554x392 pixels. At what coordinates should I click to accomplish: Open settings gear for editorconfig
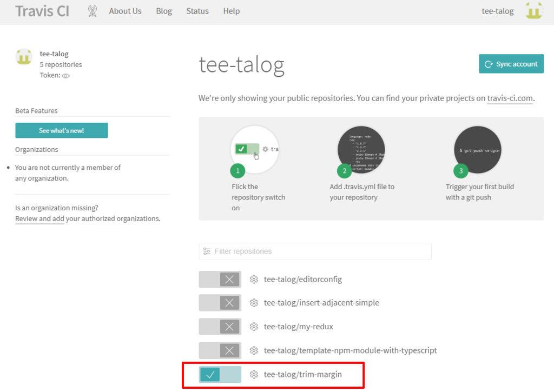point(254,280)
